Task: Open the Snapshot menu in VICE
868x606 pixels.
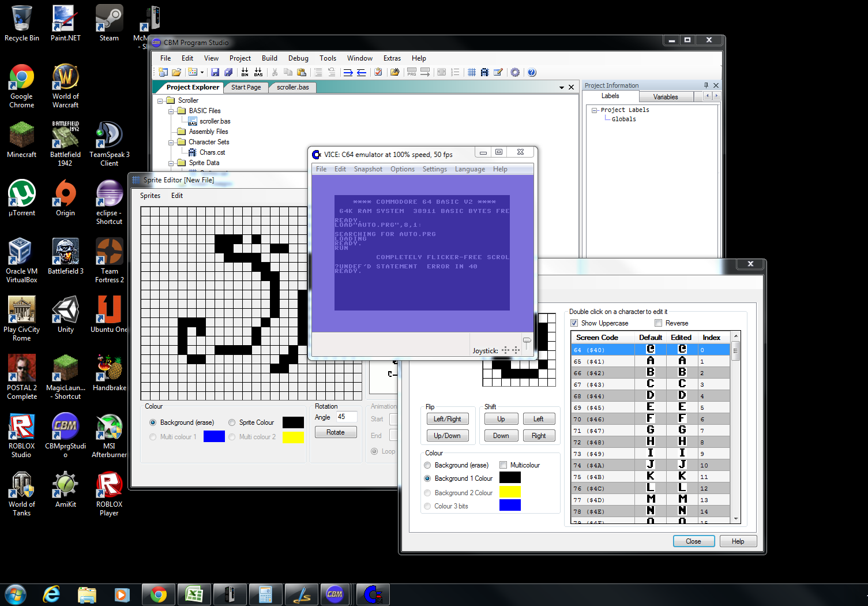Action: pyautogui.click(x=368, y=169)
